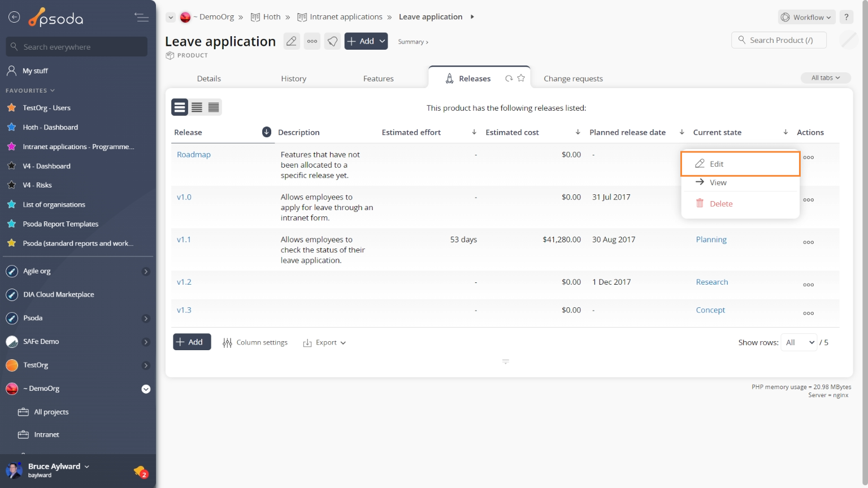Select the medium row spacing view icon

click(197, 107)
